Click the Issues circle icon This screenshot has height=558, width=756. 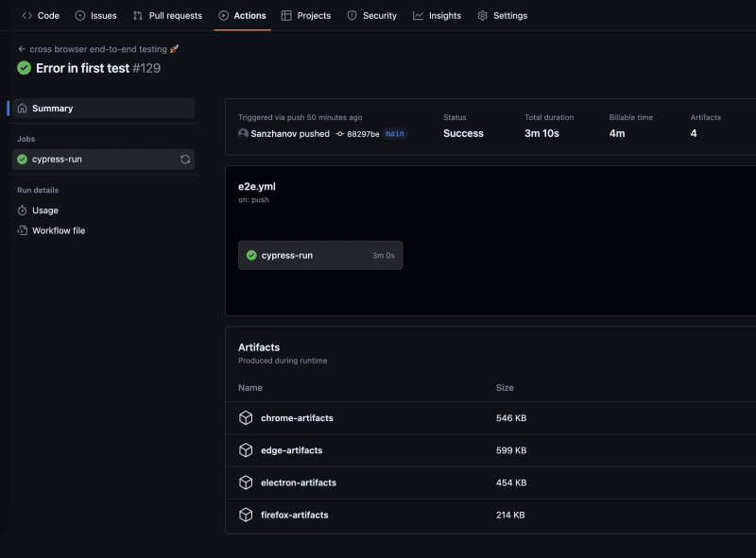80,15
